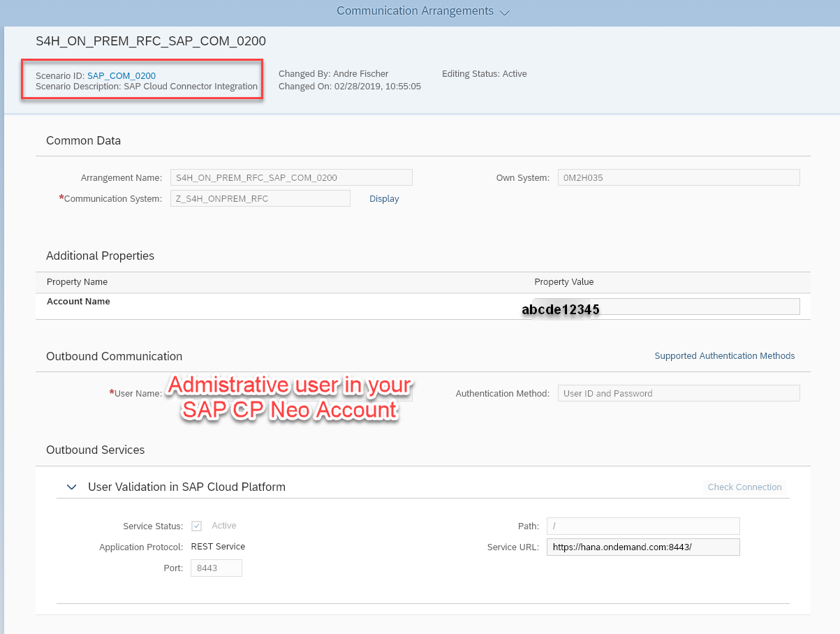
Task: Collapse the User Validation in SAP Cloud Platform section
Action: 71,487
